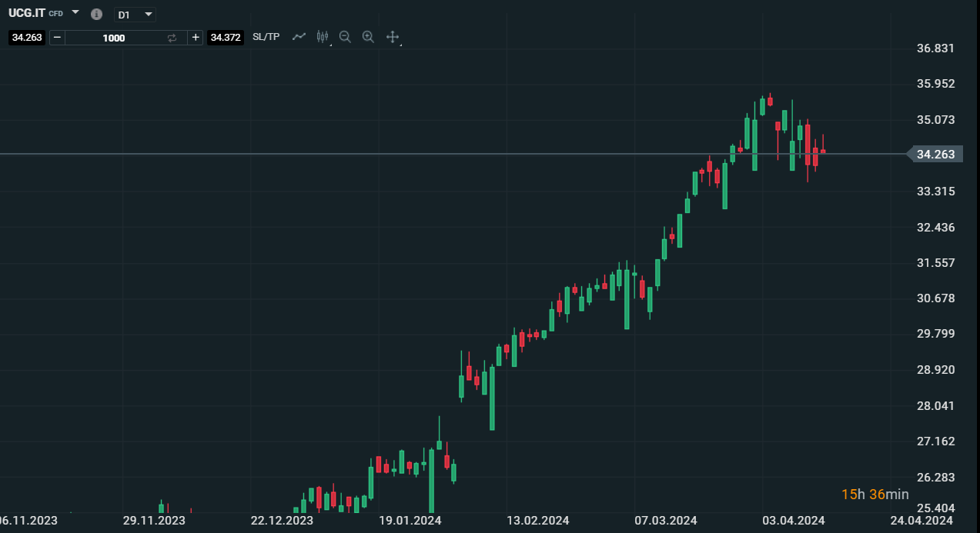Screen dimensions: 980x533
Task: Click the 34.263 current price label
Action: click(935, 155)
